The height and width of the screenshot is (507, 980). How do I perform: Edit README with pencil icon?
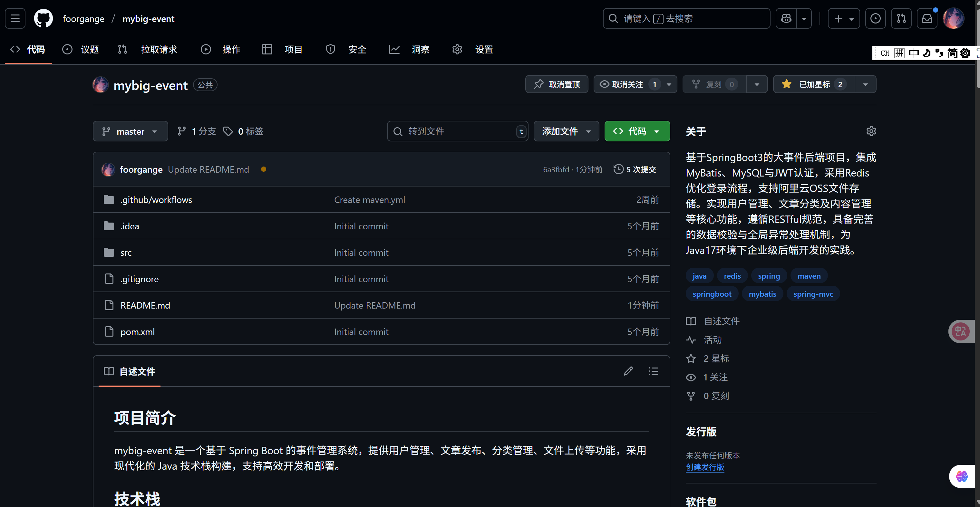[x=628, y=371]
